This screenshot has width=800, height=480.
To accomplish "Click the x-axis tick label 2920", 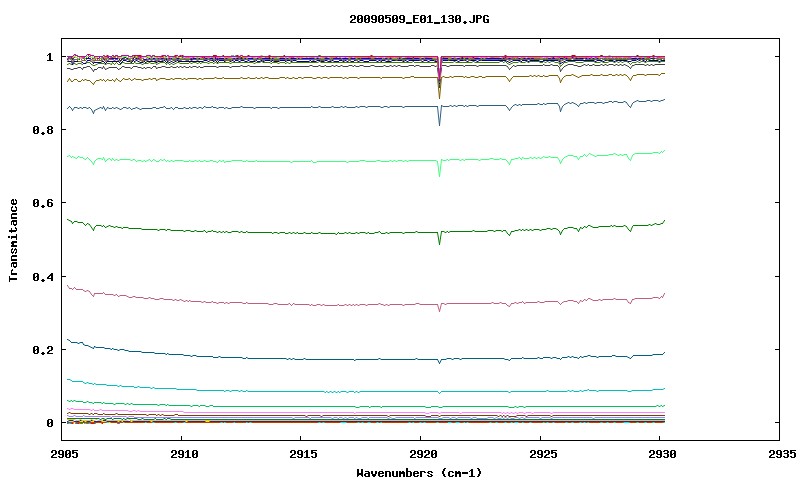I will pos(423,454).
